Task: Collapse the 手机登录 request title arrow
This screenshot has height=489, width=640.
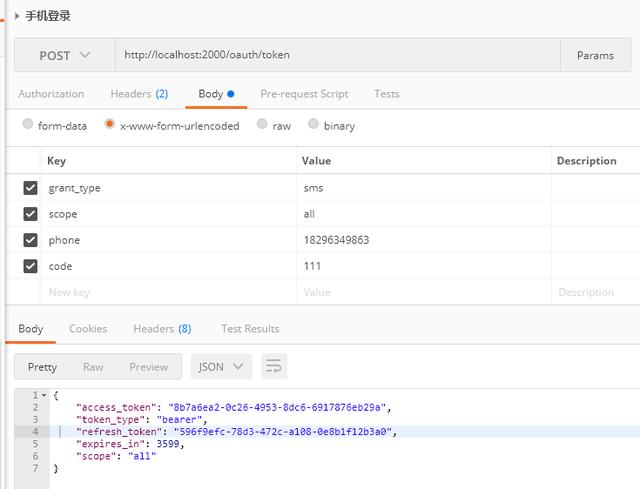Action: coord(17,16)
